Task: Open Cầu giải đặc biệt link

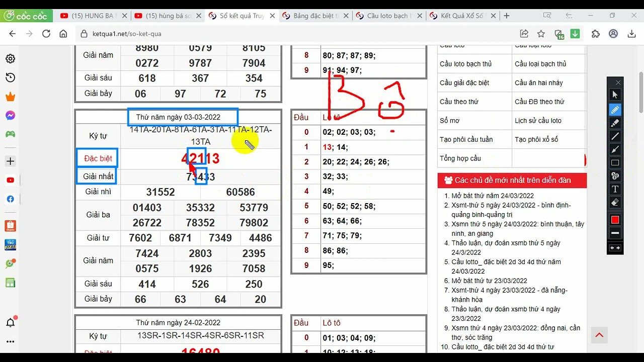Action: pos(464,83)
